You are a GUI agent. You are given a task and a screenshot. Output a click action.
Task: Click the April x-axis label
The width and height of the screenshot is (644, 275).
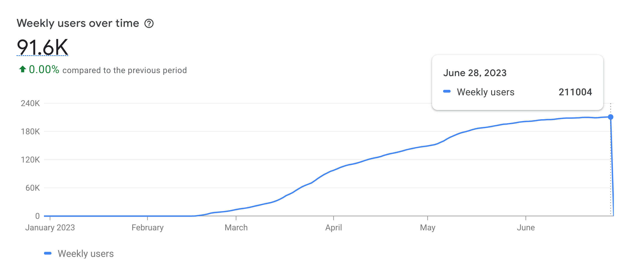click(333, 228)
